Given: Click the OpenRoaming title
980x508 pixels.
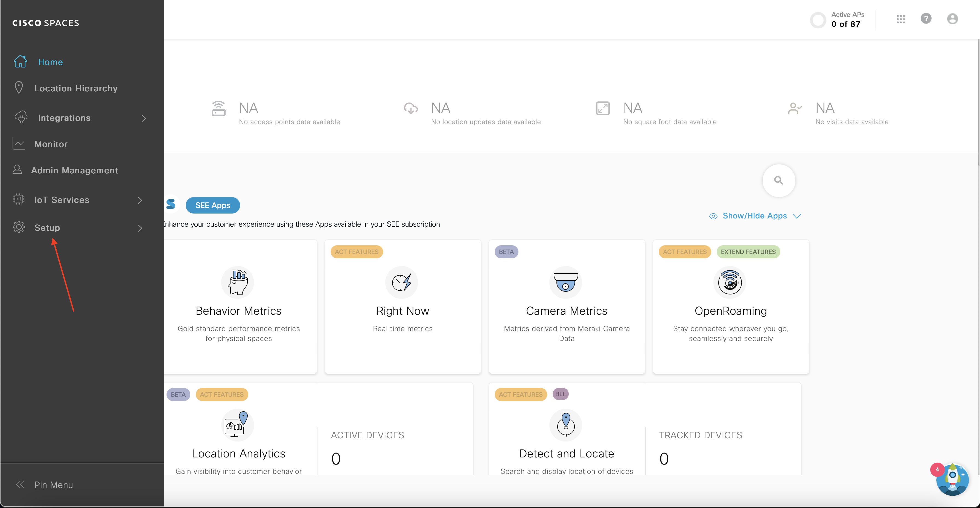Looking at the screenshot, I should pos(730,311).
